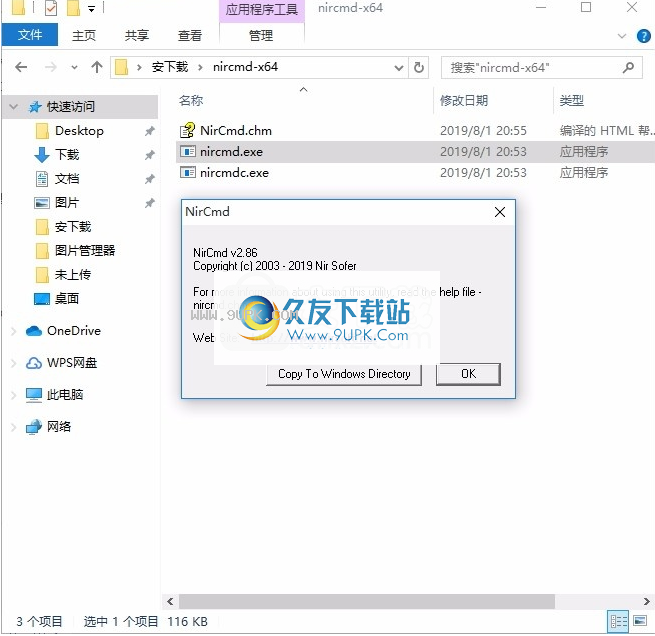Click 安下载 in the address breadcrumb
Viewport: 655px width, 636px height.
pyautogui.click(x=170, y=67)
